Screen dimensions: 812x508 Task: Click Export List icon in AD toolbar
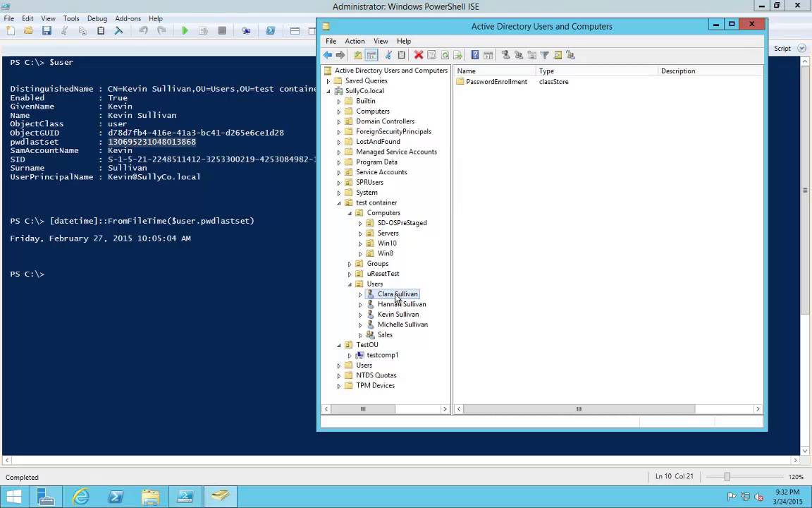(457, 55)
